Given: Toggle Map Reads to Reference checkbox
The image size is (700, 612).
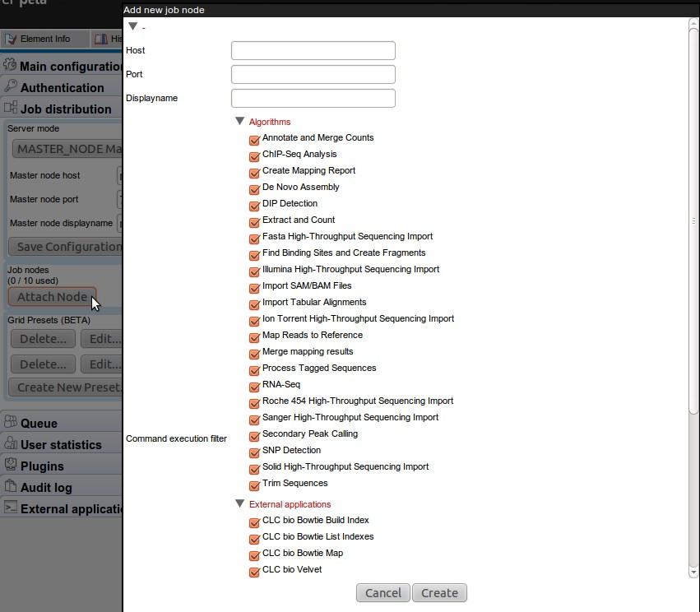Looking at the screenshot, I should click(254, 338).
